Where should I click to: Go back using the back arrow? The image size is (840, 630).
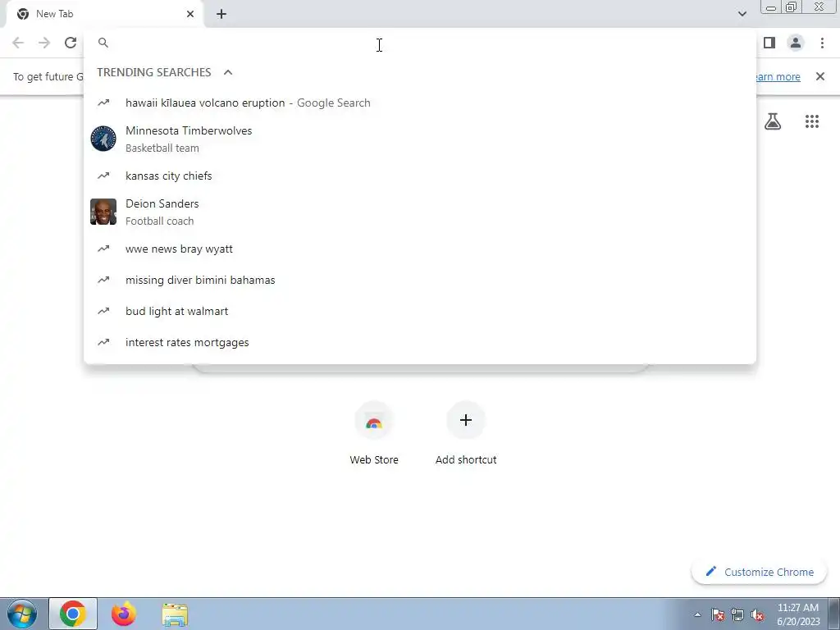tap(18, 43)
